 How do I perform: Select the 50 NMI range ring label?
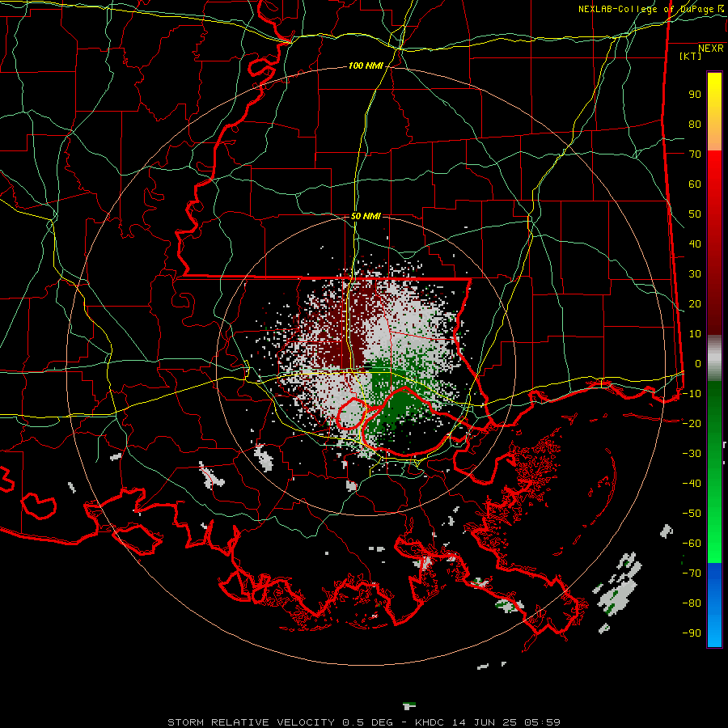coord(366,216)
